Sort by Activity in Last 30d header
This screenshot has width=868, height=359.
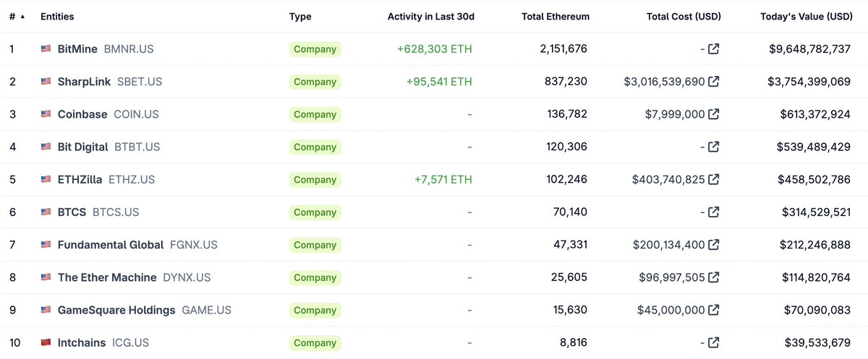pos(431,17)
